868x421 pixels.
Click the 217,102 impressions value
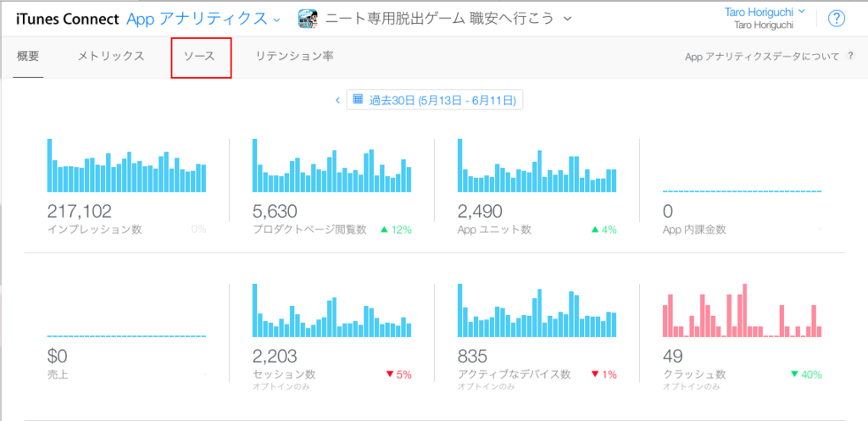80,211
